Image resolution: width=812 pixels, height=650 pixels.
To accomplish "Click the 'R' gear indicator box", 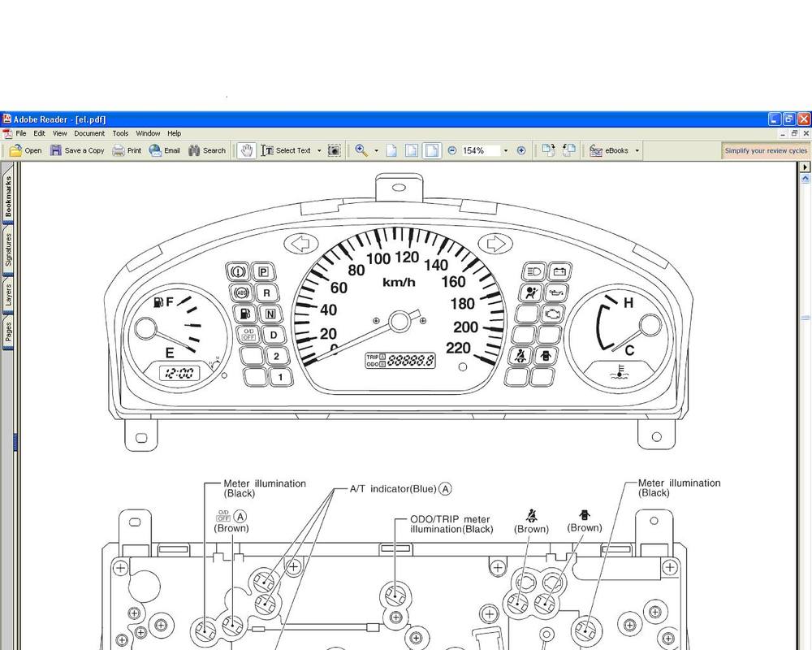I will [266, 292].
